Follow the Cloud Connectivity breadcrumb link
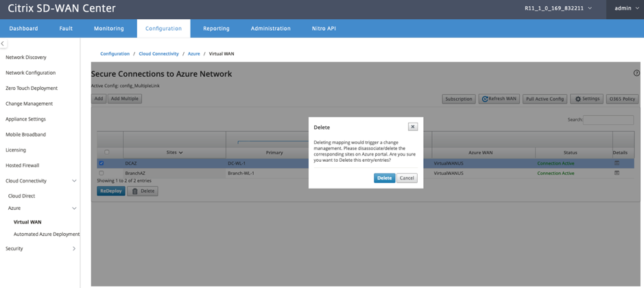 coord(159,53)
